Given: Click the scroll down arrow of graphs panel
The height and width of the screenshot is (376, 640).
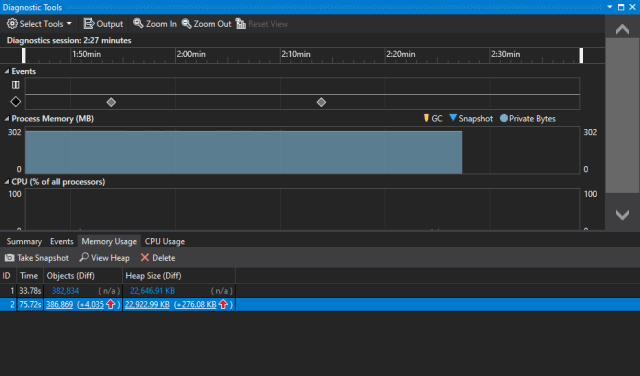Looking at the screenshot, I should [622, 215].
